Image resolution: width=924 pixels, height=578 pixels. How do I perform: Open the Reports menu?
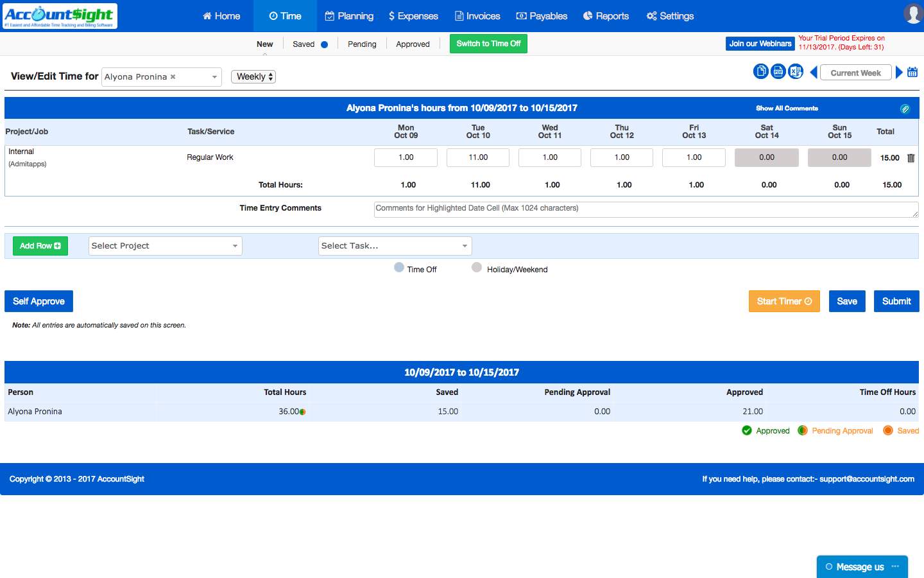click(606, 16)
